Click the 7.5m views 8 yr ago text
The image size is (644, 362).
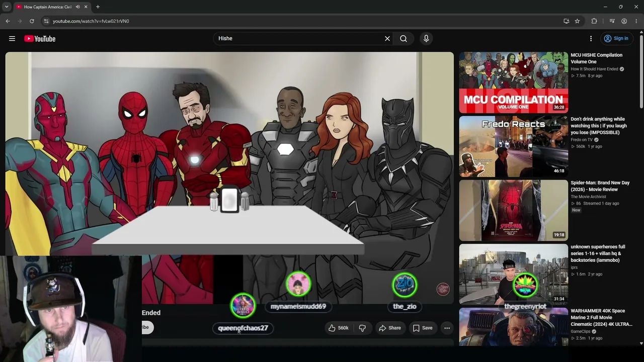click(586, 76)
